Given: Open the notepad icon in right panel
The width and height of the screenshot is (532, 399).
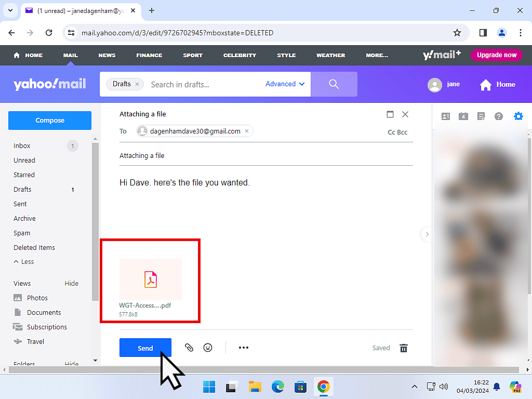Looking at the screenshot, I should pos(481,116).
